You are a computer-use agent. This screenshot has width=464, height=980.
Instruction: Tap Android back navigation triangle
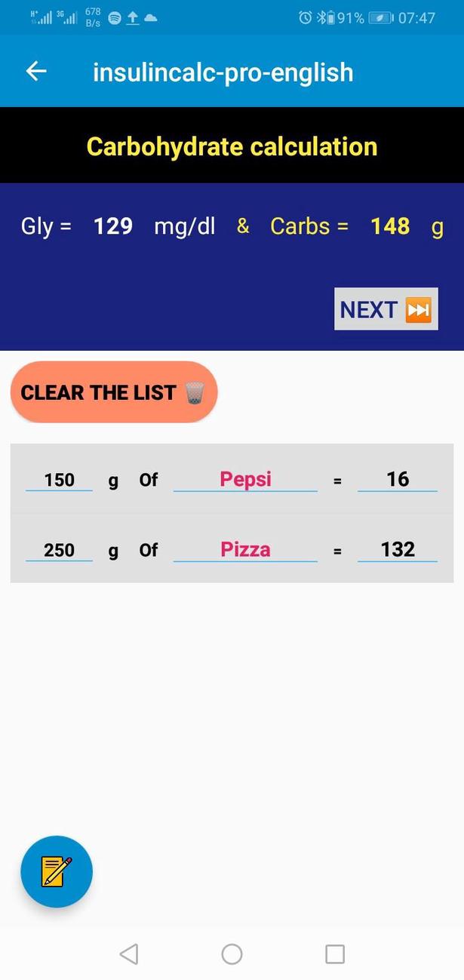129,954
